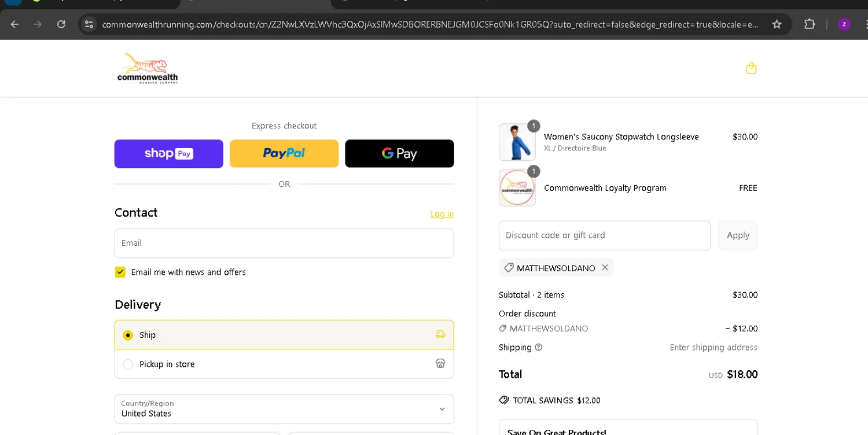Click the browser address bar URL

point(430,24)
